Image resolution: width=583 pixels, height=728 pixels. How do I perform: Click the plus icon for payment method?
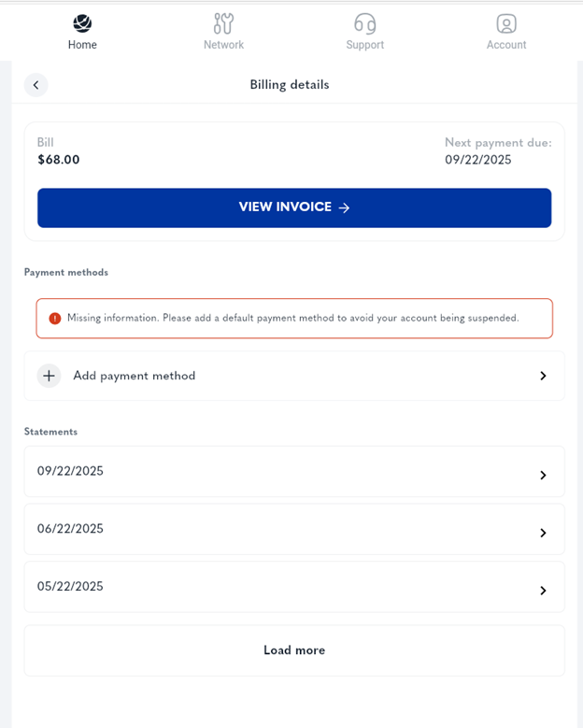pos(49,376)
